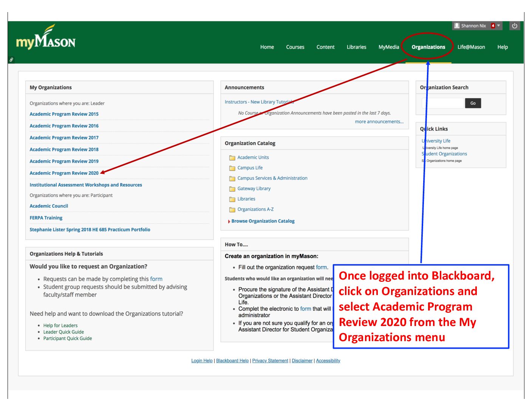Screen dimensions: 532x411
Task: Open the Courses tab
Action: point(295,47)
